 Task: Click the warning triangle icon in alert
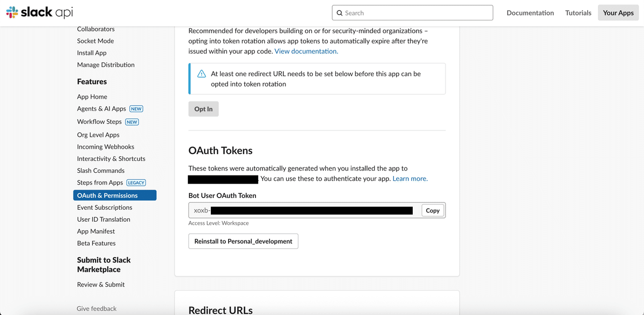pyautogui.click(x=202, y=74)
